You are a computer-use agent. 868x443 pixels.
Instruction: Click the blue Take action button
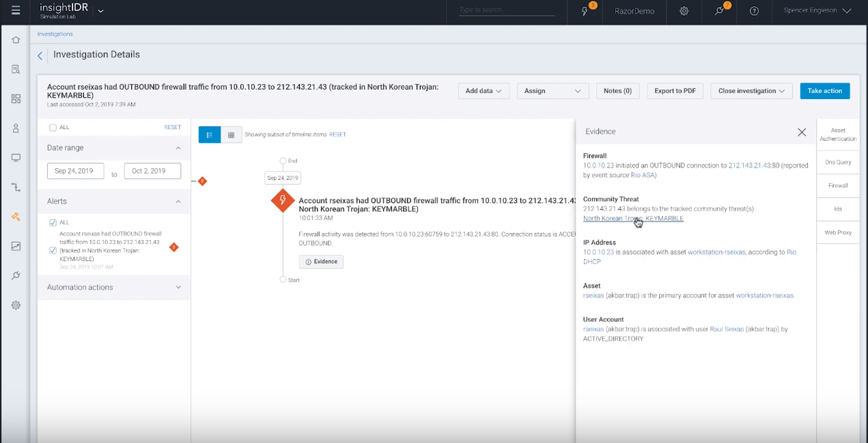coord(825,91)
